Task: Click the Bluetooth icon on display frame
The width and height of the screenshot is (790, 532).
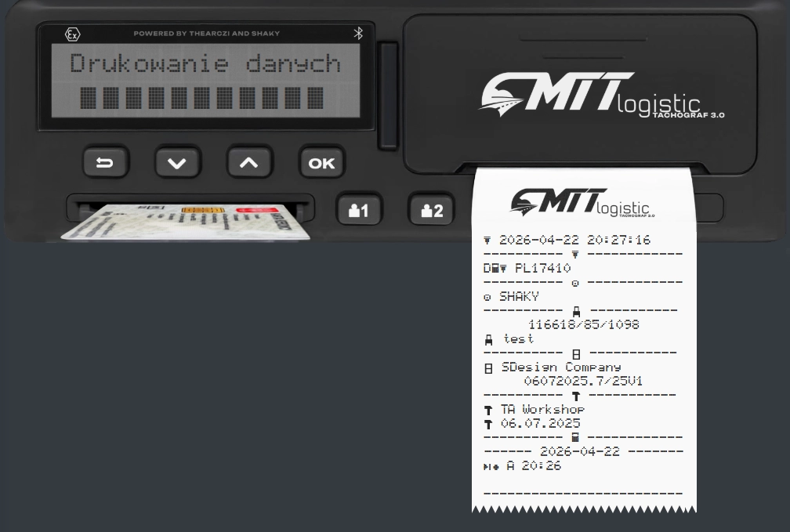Action: pyautogui.click(x=358, y=33)
